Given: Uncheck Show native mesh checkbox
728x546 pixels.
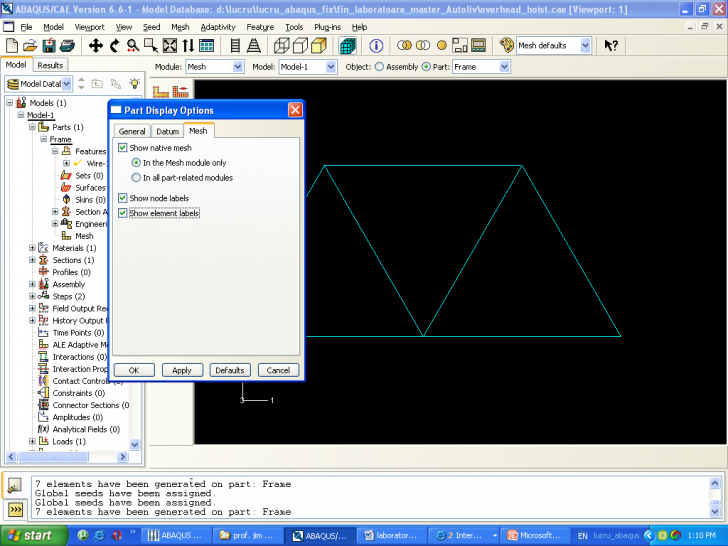Looking at the screenshot, I should coord(123,148).
